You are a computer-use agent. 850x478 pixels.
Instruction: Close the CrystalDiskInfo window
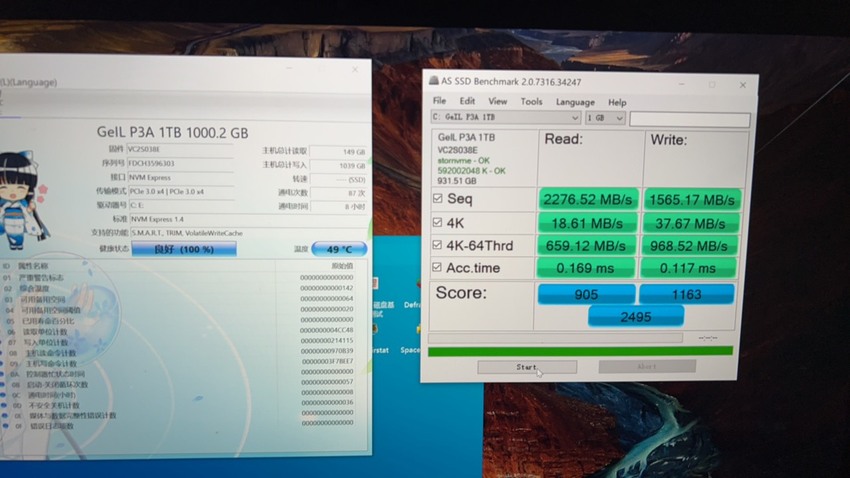point(355,70)
